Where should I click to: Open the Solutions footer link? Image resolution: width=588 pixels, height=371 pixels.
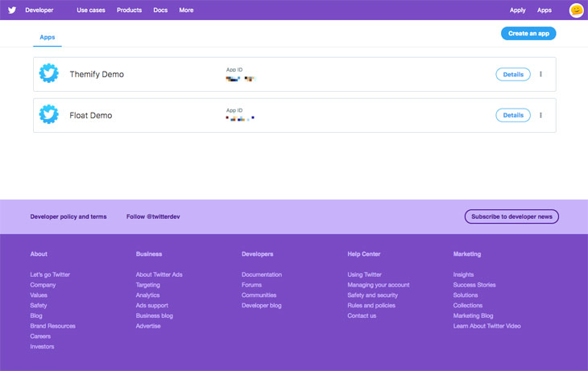click(465, 295)
